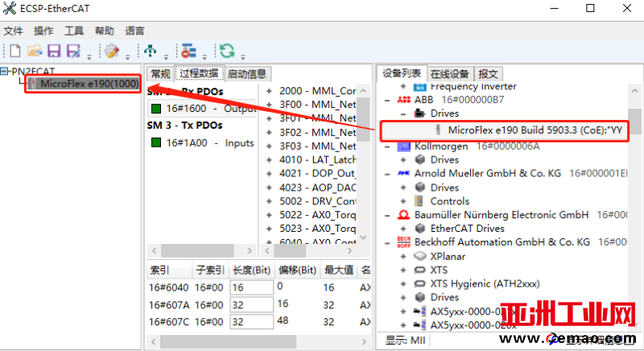Select the green box beside 16#1600
644x351 pixels.
156,109
